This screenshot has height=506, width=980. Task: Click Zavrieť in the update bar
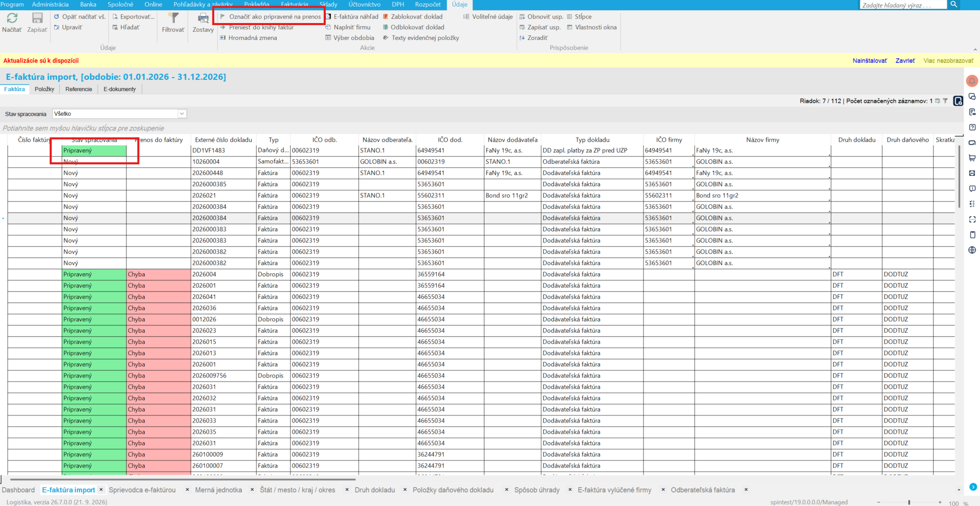(905, 60)
